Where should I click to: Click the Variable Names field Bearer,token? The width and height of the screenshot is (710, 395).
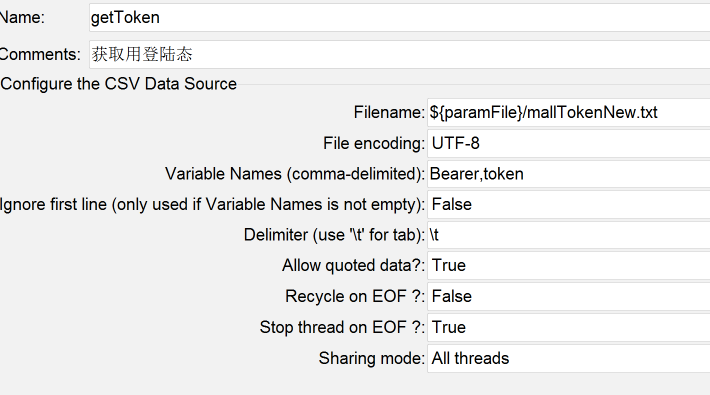[x=569, y=174]
